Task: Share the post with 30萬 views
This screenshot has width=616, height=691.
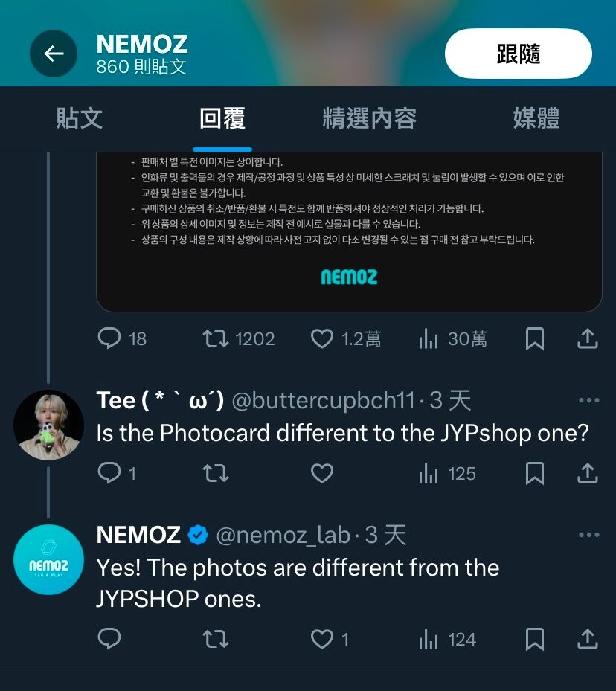Action: point(588,338)
